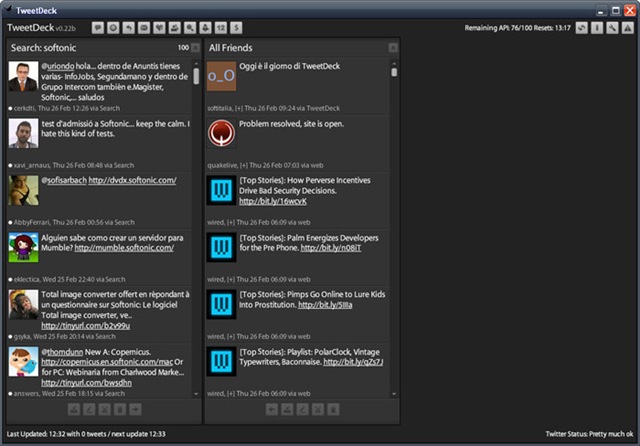Viewport: 640px width, 446px height.
Task: Click the refresh arrows icon at top right
Action: [x=582, y=28]
